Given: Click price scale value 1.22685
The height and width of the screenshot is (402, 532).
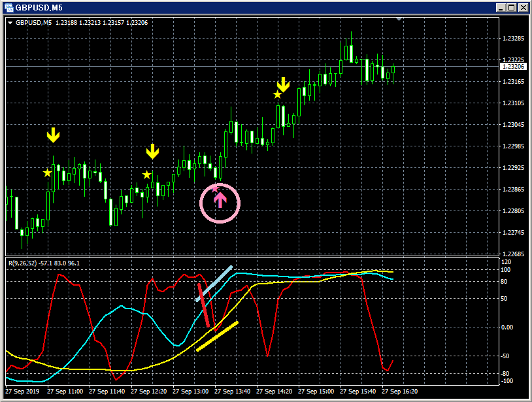Looking at the screenshot, I should [513, 254].
